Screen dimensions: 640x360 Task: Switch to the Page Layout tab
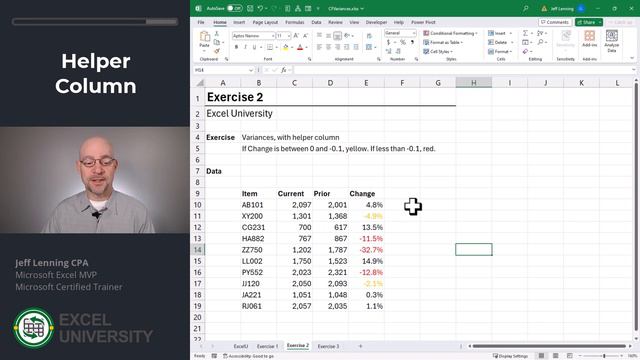pos(265,22)
